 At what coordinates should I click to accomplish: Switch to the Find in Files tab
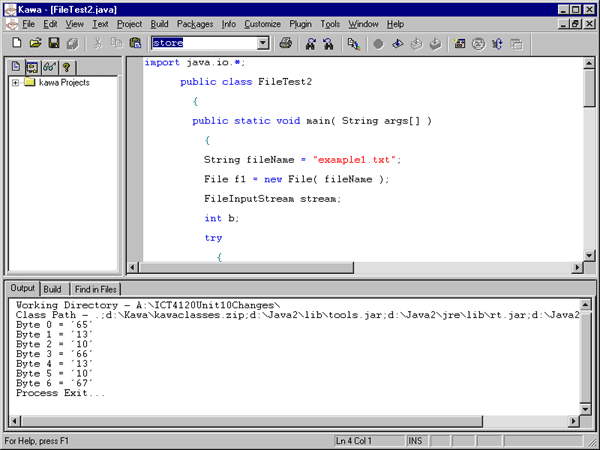pos(96,289)
